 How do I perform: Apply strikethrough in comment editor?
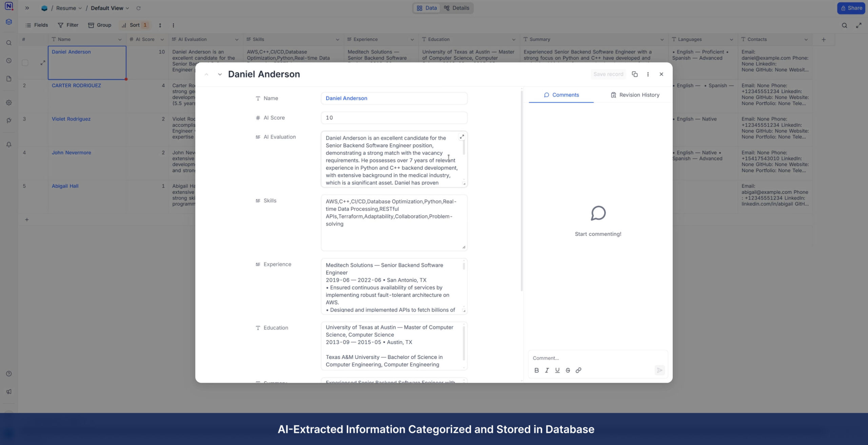pyautogui.click(x=568, y=370)
